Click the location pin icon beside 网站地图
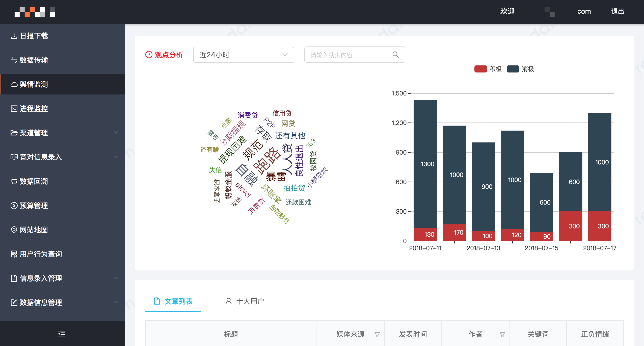644x346 pixels. point(14,230)
